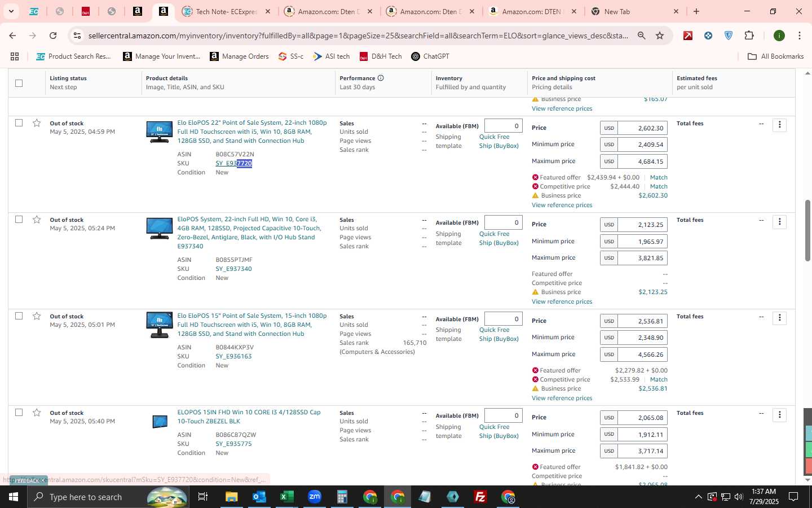This screenshot has width=812, height=508.
Task: Click the Windows taskbar search box
Action: (x=107, y=497)
